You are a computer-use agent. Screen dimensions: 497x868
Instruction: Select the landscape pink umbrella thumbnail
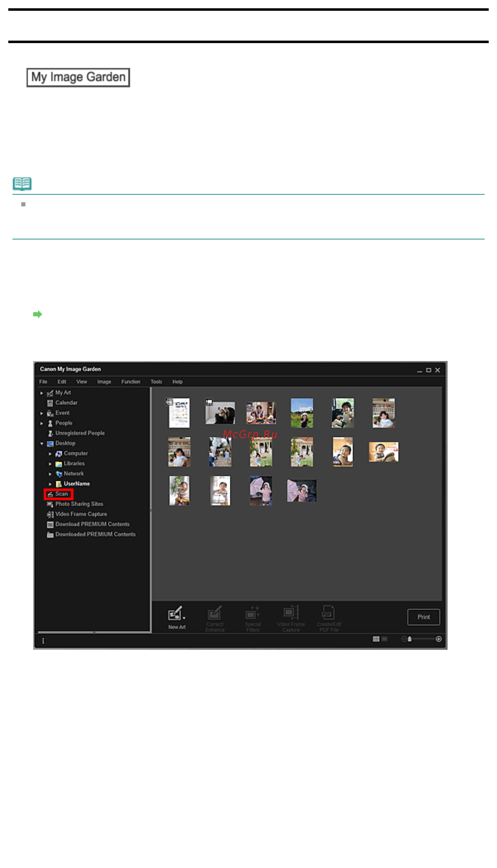pos(302,491)
